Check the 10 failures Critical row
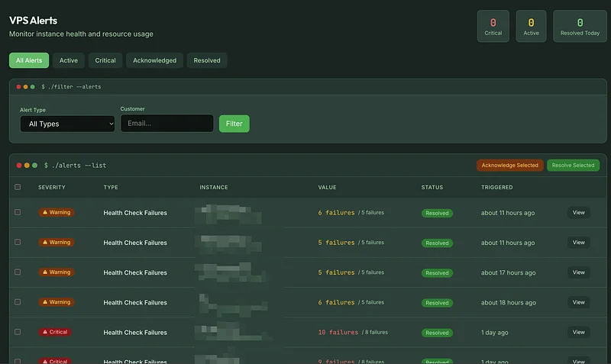Image resolution: width=611 pixels, height=364 pixels. point(18,332)
